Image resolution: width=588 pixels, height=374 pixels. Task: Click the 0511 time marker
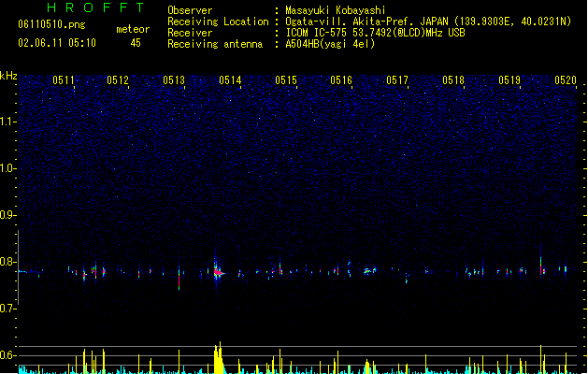[x=64, y=80]
